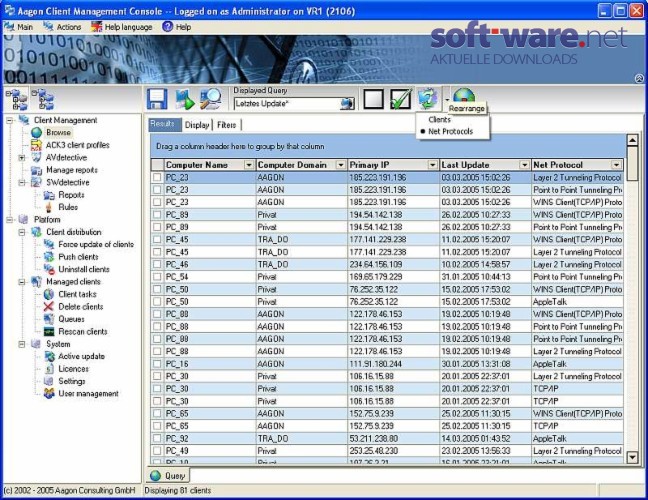Tick checkbox for PC_92 row
This screenshot has height=500, width=648.
coord(157,438)
